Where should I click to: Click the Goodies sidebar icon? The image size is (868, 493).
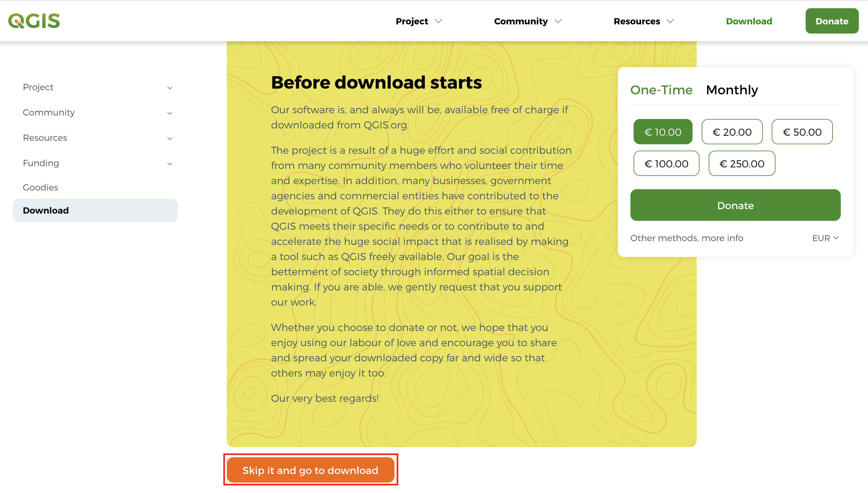tap(40, 188)
